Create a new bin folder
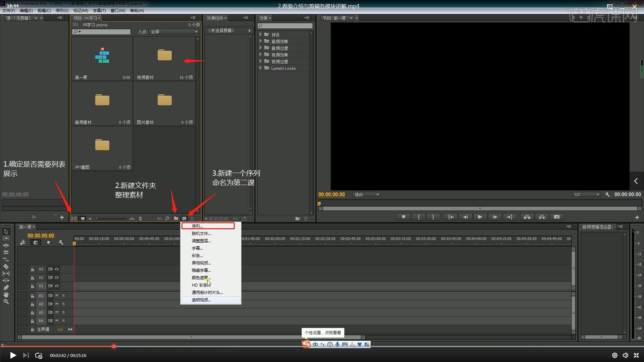 point(176,219)
